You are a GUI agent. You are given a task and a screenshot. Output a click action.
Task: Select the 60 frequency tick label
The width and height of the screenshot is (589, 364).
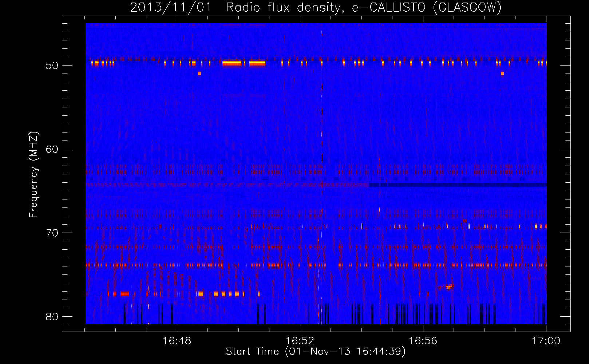[x=52, y=149]
